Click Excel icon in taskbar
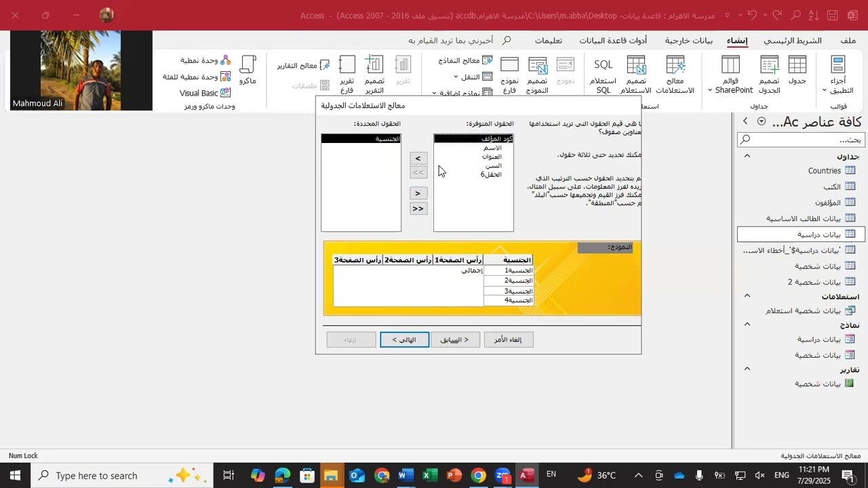The image size is (868, 488). coord(430,476)
